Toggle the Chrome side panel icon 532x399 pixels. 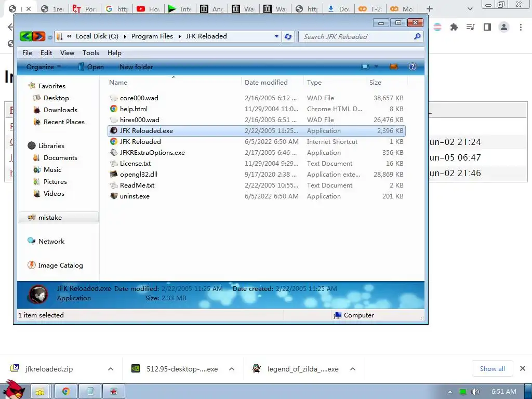(487, 27)
